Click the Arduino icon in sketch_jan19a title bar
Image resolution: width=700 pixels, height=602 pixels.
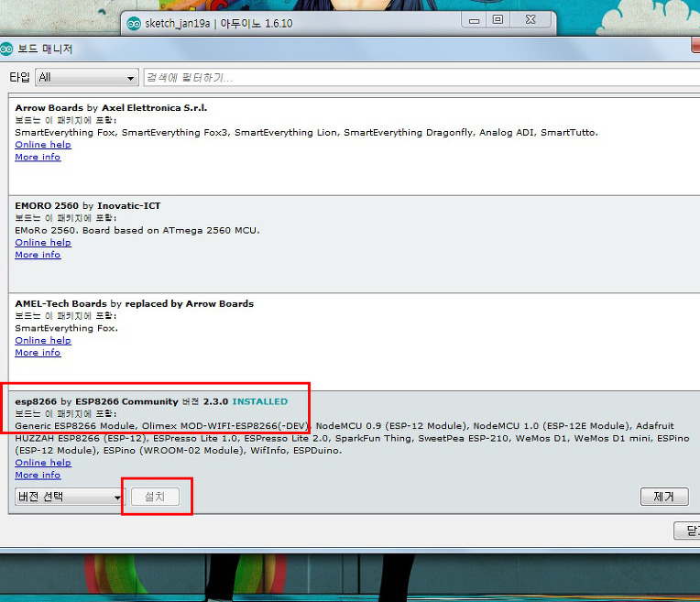coord(134,23)
